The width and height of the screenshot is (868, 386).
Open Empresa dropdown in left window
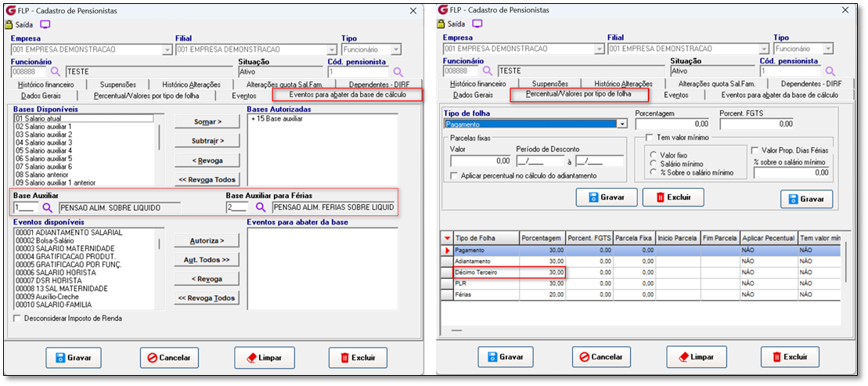[167, 49]
